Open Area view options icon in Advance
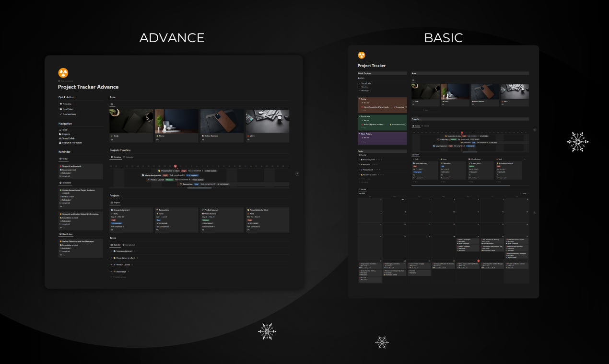The width and height of the screenshot is (609, 364). point(112,104)
